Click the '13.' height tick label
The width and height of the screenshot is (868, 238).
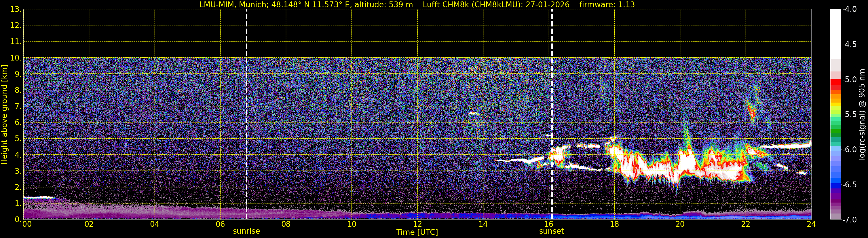16,10
